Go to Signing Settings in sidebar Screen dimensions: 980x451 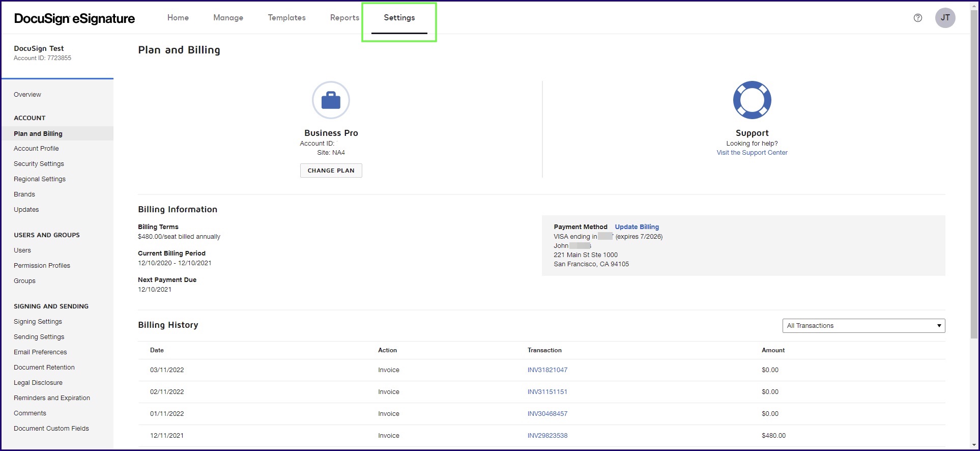point(38,322)
